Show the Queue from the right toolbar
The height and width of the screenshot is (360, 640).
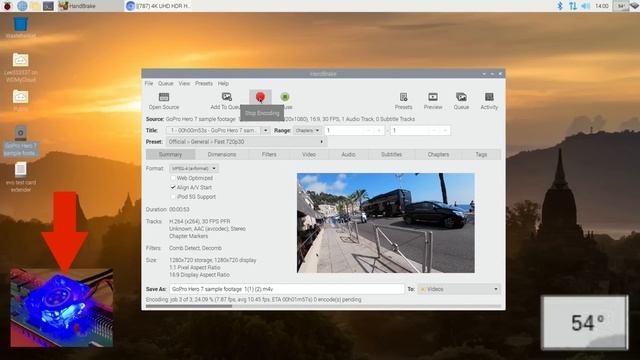[x=461, y=101]
